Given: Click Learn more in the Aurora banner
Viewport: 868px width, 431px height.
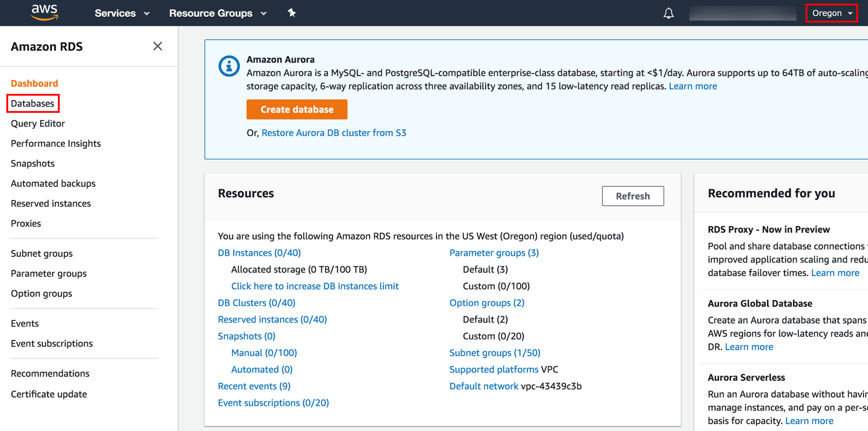Looking at the screenshot, I should coord(692,86).
